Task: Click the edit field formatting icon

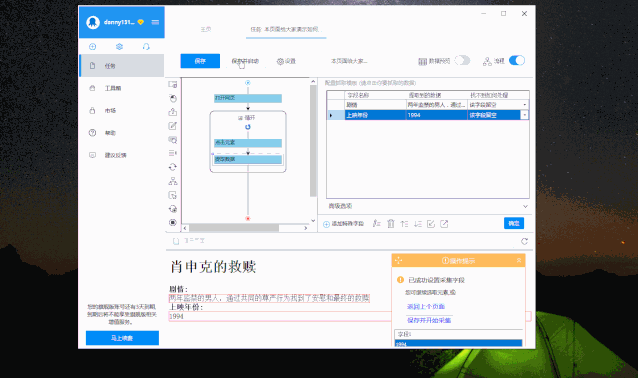Action: [377, 223]
